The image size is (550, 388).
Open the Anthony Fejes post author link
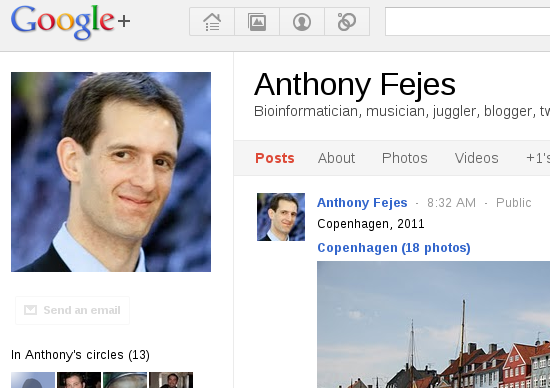click(x=362, y=203)
